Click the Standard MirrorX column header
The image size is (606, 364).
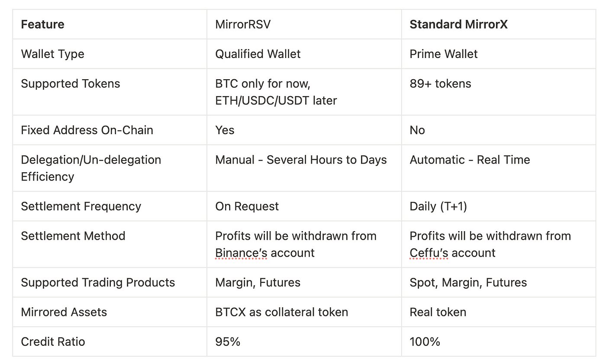coord(458,24)
